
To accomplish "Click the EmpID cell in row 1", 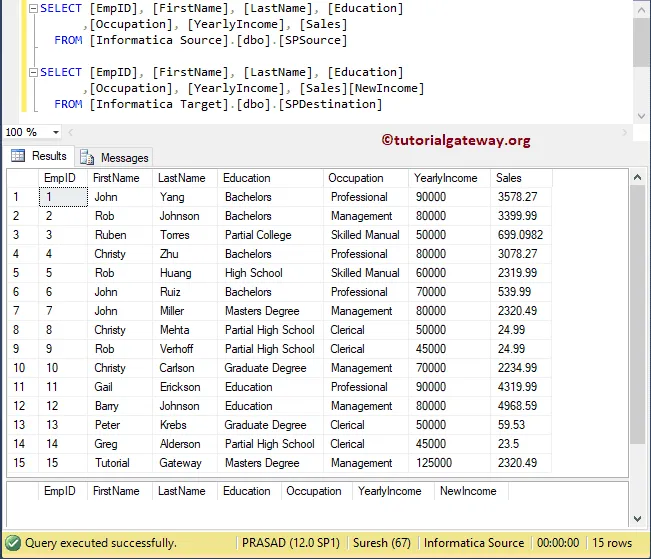I will click(63, 197).
